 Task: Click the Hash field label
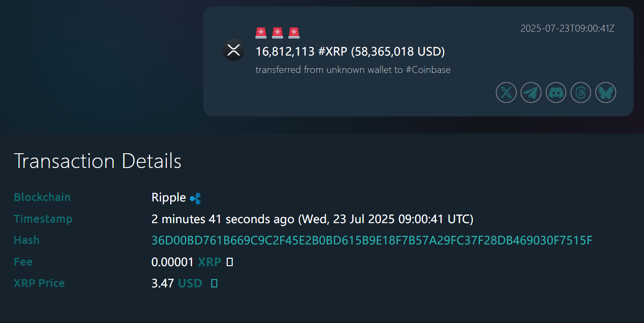(26, 240)
